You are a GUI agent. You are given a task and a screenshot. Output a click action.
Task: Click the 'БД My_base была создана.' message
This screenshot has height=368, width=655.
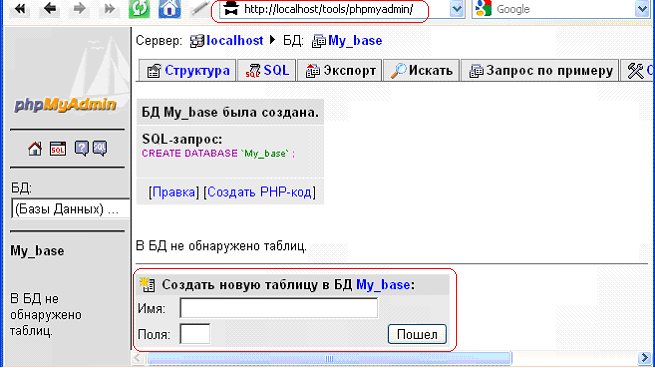[x=230, y=112]
